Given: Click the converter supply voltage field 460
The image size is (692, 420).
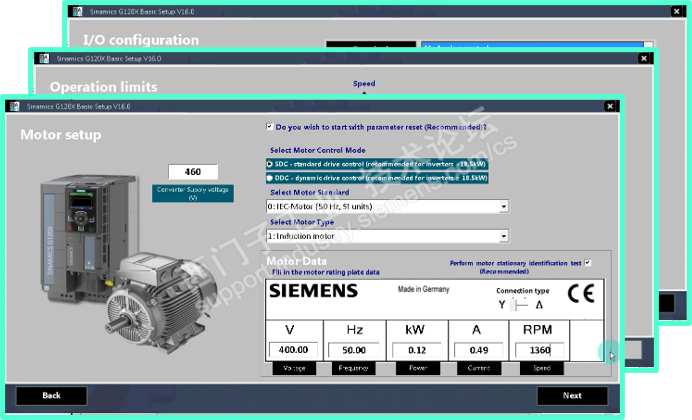Looking at the screenshot, I should tap(193, 172).
